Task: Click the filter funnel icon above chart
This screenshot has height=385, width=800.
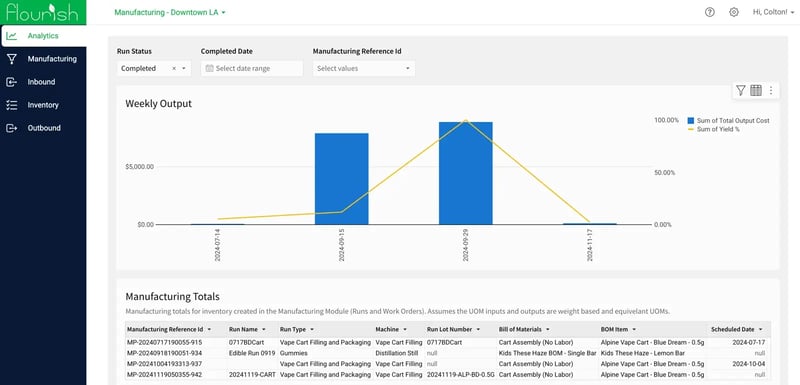Action: point(741,91)
